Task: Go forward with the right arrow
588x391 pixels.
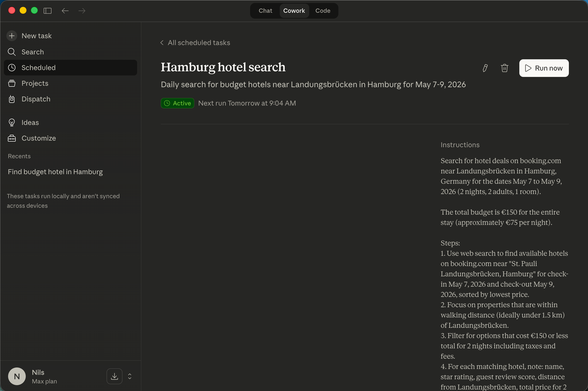Action: [x=82, y=11]
